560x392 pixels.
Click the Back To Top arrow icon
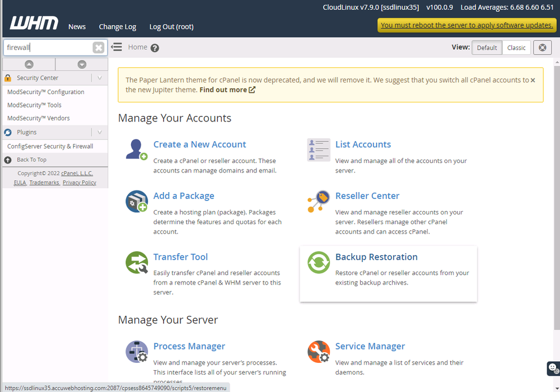8,160
